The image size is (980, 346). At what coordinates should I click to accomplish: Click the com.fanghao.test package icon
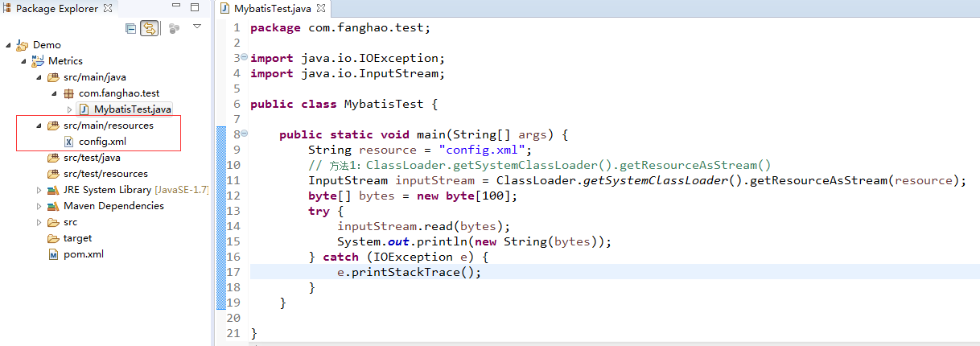tap(68, 93)
